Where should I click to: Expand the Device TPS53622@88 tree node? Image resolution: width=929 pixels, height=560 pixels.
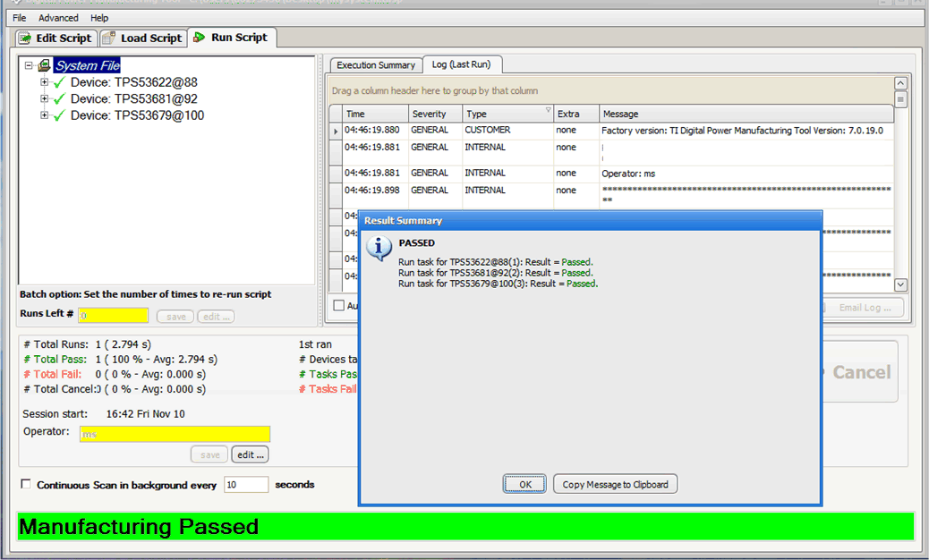(44, 82)
